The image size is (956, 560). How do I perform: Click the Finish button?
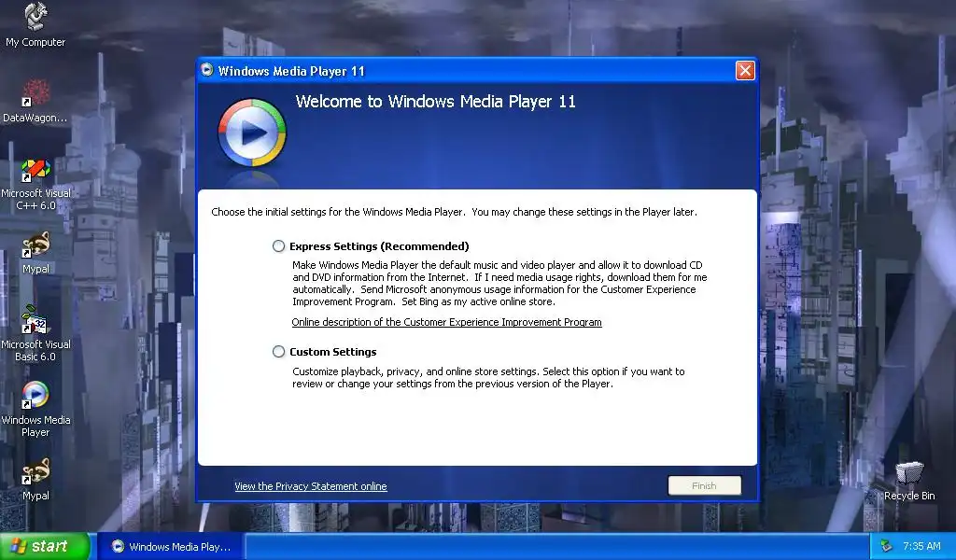click(704, 485)
